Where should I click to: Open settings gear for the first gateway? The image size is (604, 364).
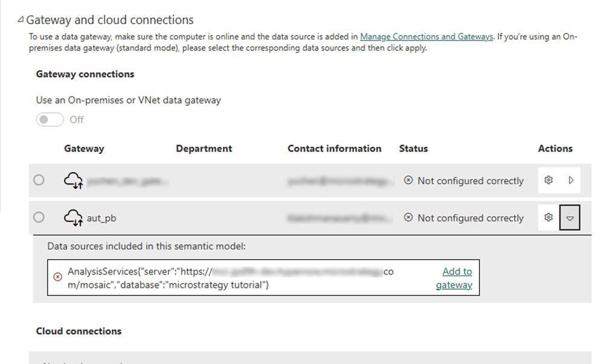pos(548,180)
